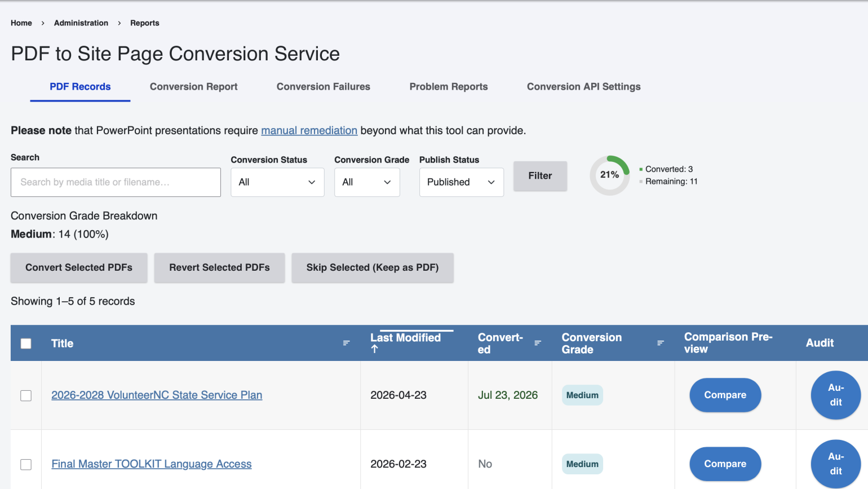Click the Filter button
Screen dimensions: 868x489
pos(540,176)
